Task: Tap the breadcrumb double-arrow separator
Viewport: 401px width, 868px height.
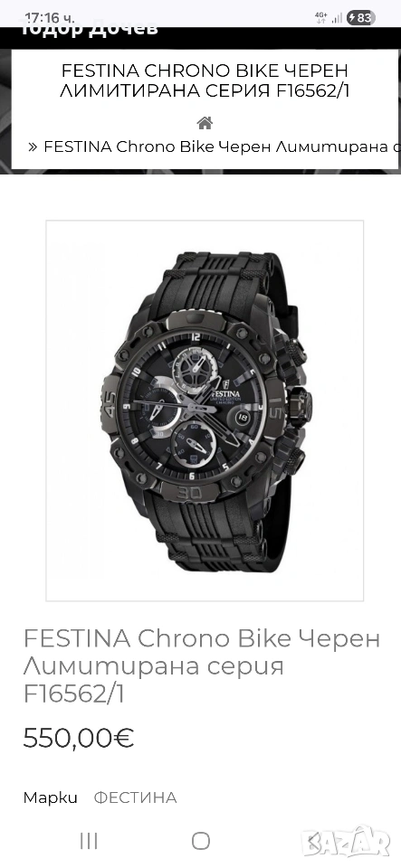Action: tap(33, 146)
